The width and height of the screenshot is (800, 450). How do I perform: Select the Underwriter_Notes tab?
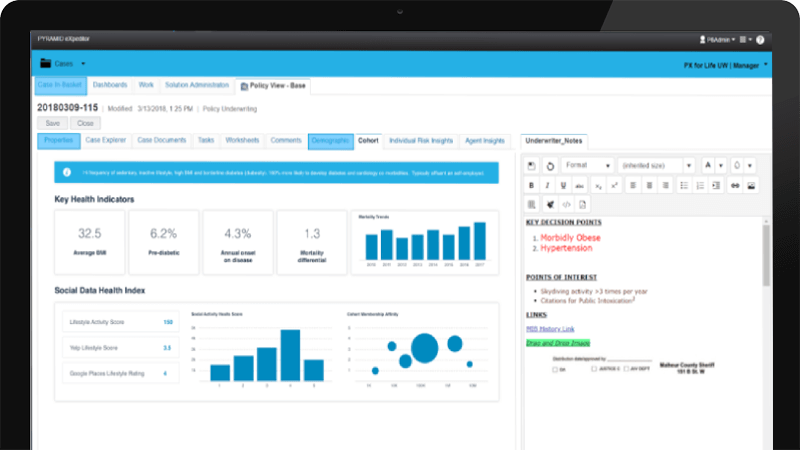(554, 141)
